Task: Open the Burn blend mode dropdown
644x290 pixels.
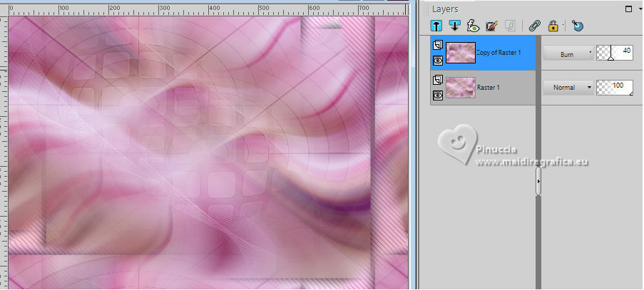Action: (x=568, y=53)
